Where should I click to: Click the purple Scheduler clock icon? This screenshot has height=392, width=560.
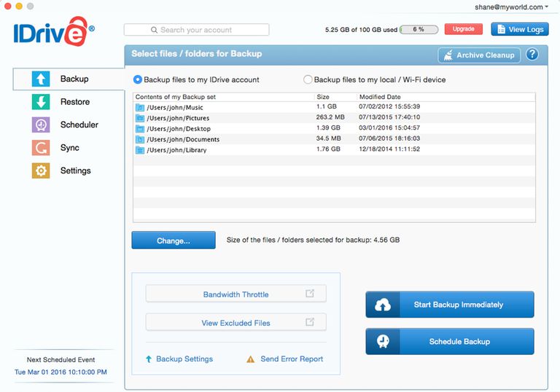click(x=41, y=125)
